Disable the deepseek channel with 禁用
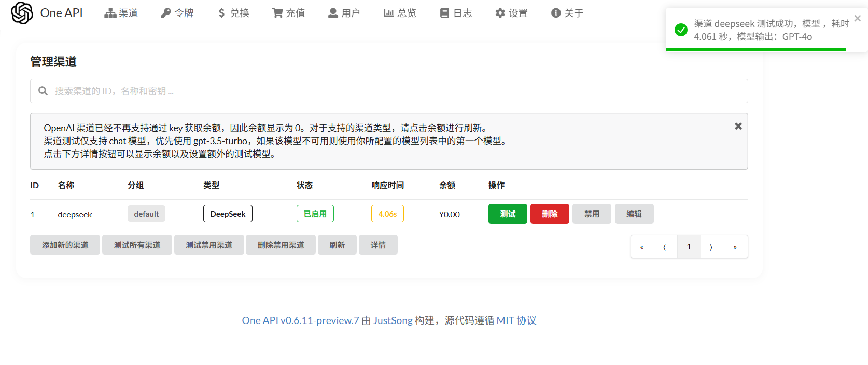Image resolution: width=868 pixels, height=365 pixels. pos(592,214)
